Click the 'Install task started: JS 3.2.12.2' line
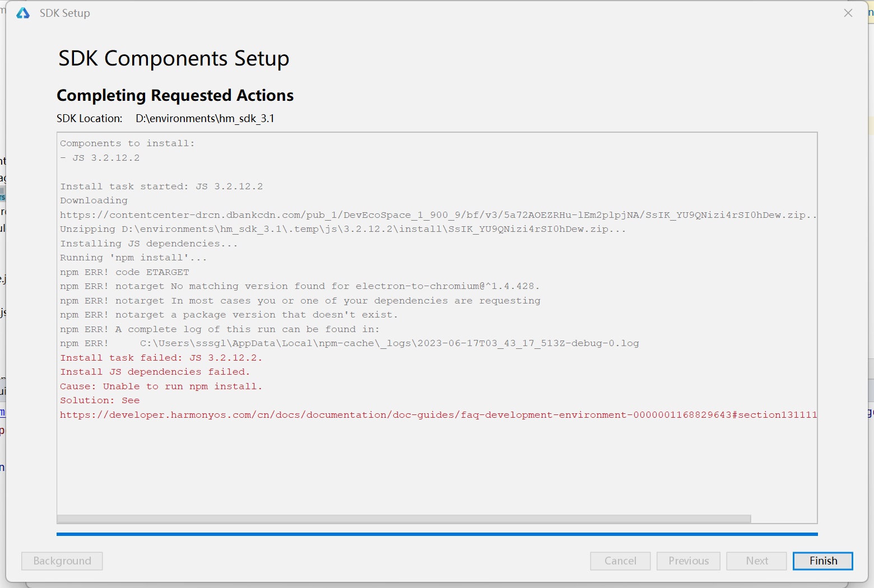Screen dimensions: 874x588 161,186
